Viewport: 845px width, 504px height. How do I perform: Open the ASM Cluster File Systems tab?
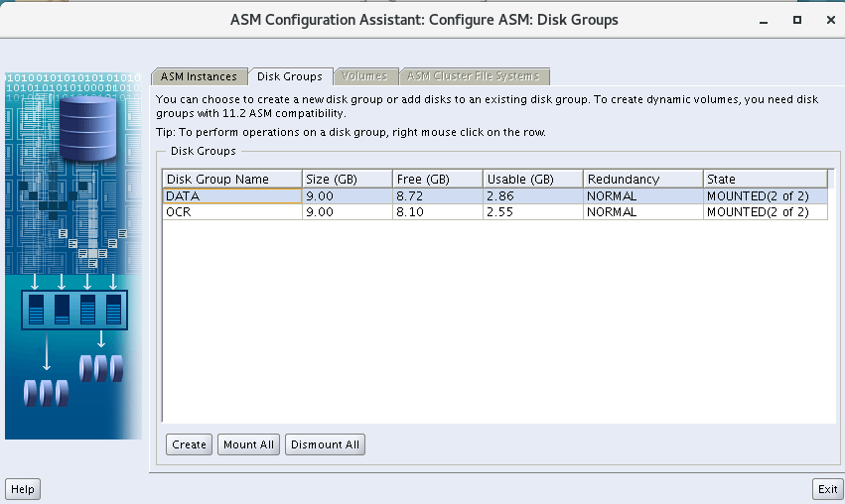(473, 76)
